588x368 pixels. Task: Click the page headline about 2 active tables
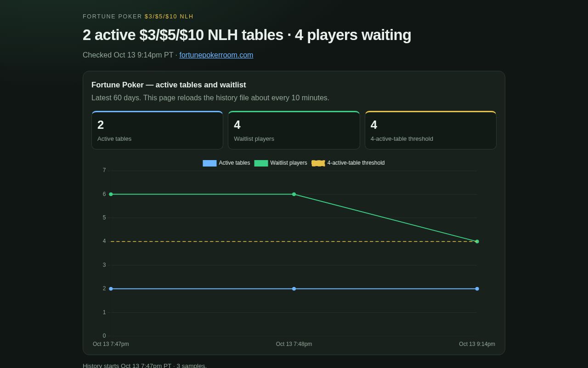click(x=247, y=35)
